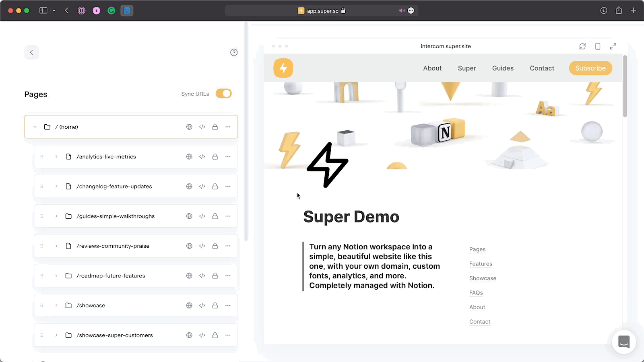
Task: Click the yellow lightning logo in preview header
Action: pos(283,68)
